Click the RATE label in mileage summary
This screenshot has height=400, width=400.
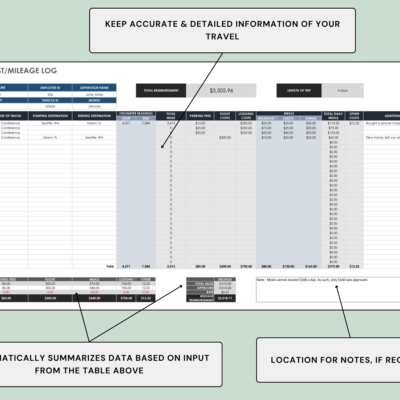pyautogui.click(x=201, y=292)
